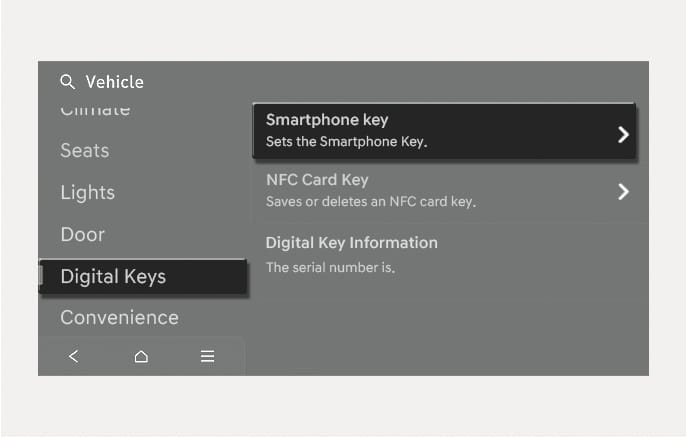Click 'Sets the Smartphone Key.' description
This screenshot has width=686, height=438.
click(346, 142)
